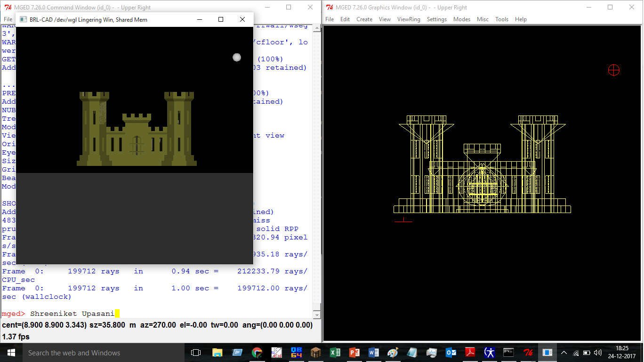Minimize the BRL-CAD framebuffer window
Screen dimensions: 644x362
pyautogui.click(x=200, y=19)
